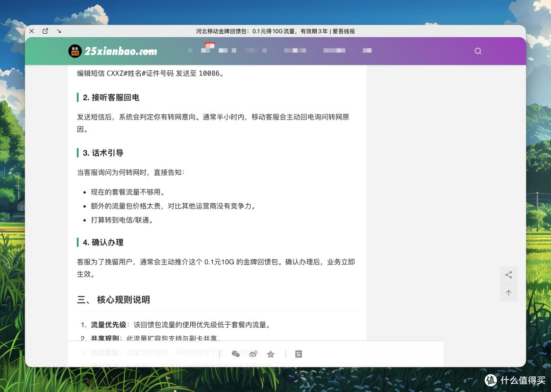Viewport: 551px width, 392px height.
Task: Click the diagonal arrow icon in the title bar
Action: coord(59,31)
